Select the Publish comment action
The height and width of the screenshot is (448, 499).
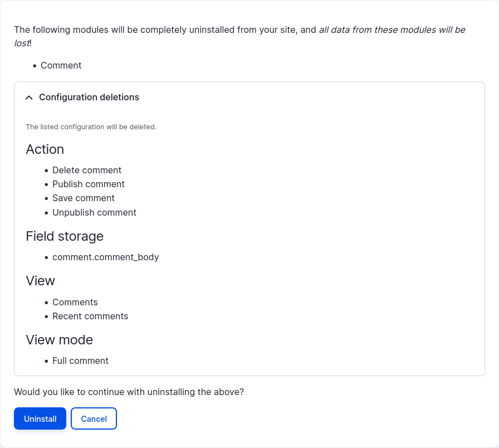(89, 184)
